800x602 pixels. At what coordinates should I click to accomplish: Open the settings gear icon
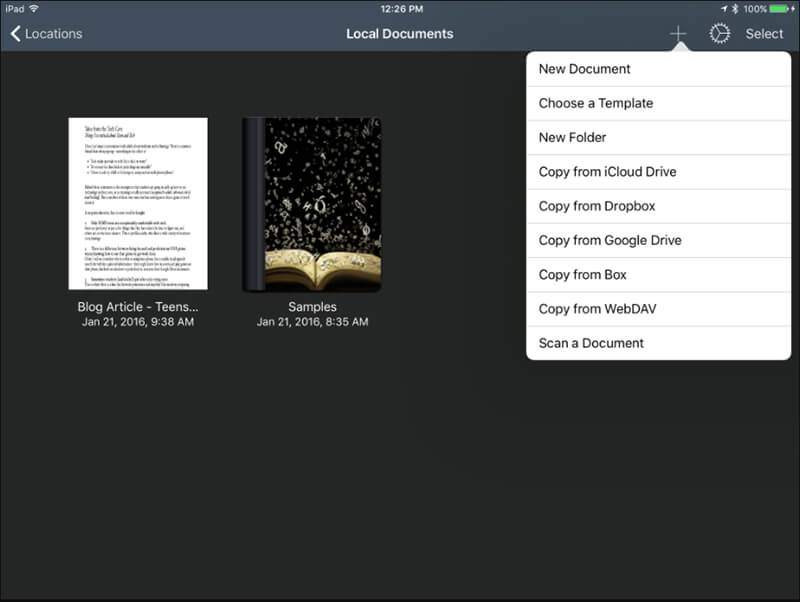[x=719, y=32]
